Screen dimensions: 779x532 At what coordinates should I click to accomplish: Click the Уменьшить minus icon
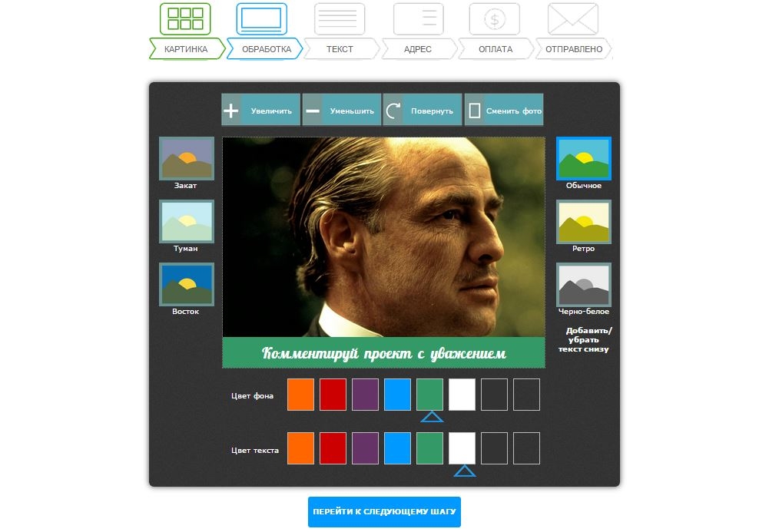pyautogui.click(x=313, y=111)
